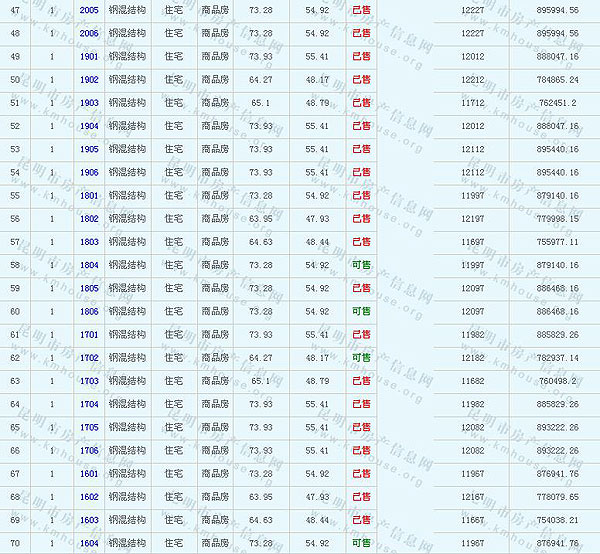Select room 1902 link

(89, 79)
